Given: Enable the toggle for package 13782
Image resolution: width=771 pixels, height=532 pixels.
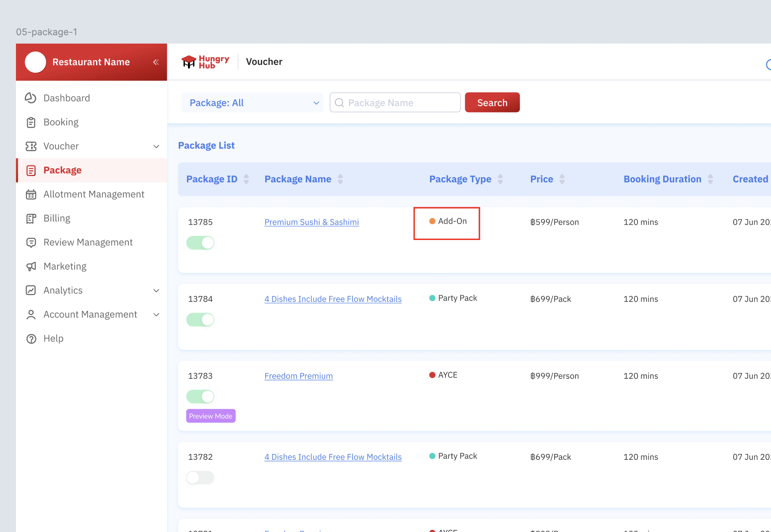Looking at the screenshot, I should tap(200, 477).
